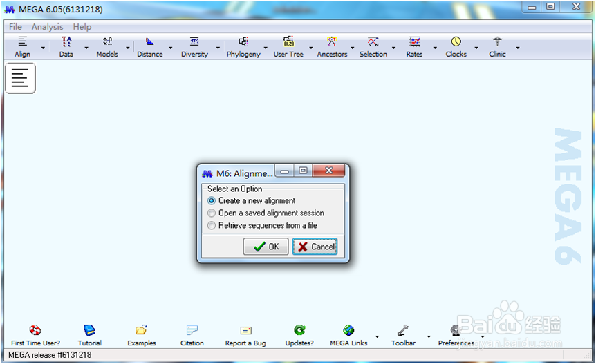Select Open a saved alignment session
The width and height of the screenshot is (596, 364).
coord(266,213)
